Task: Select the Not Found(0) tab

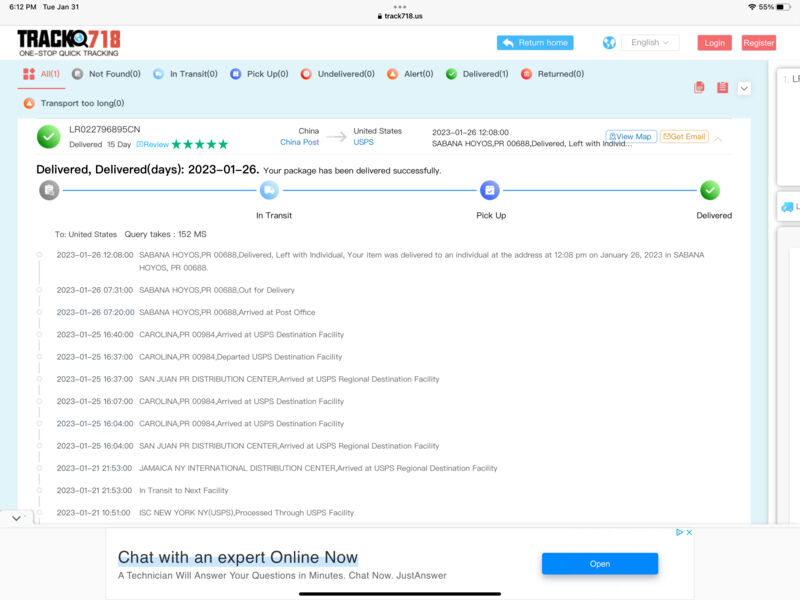Action: (106, 74)
